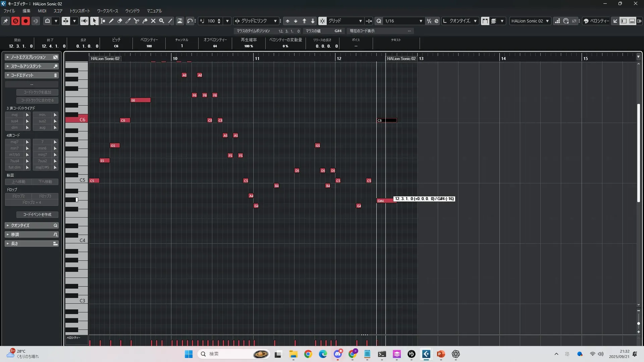Image resolution: width=644 pixels, height=362 pixels.
Task: Select the Zoom magnifier tool
Action: pyautogui.click(x=162, y=21)
